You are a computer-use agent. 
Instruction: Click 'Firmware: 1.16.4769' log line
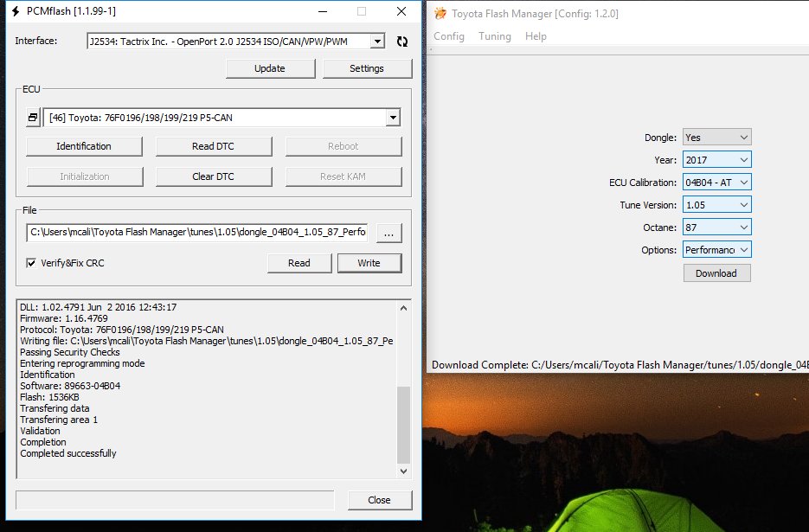64,318
